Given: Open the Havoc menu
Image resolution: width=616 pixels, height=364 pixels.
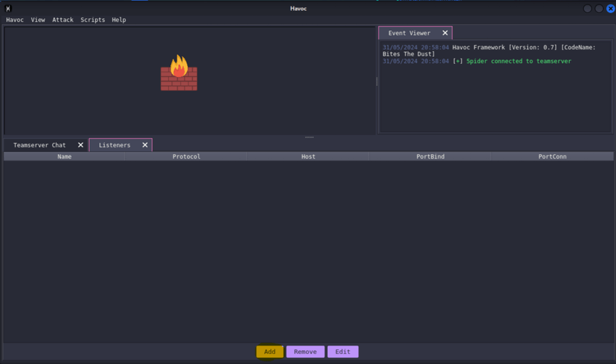Looking at the screenshot, I should coord(15,20).
